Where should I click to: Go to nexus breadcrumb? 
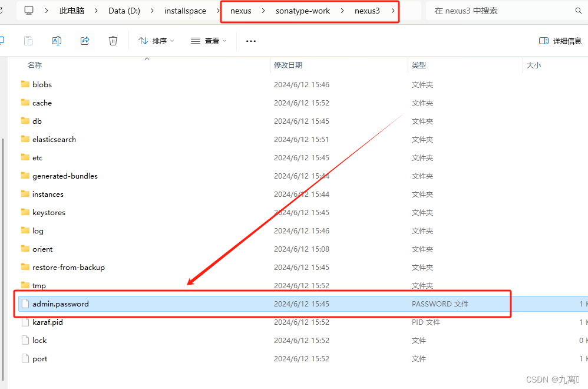(241, 11)
